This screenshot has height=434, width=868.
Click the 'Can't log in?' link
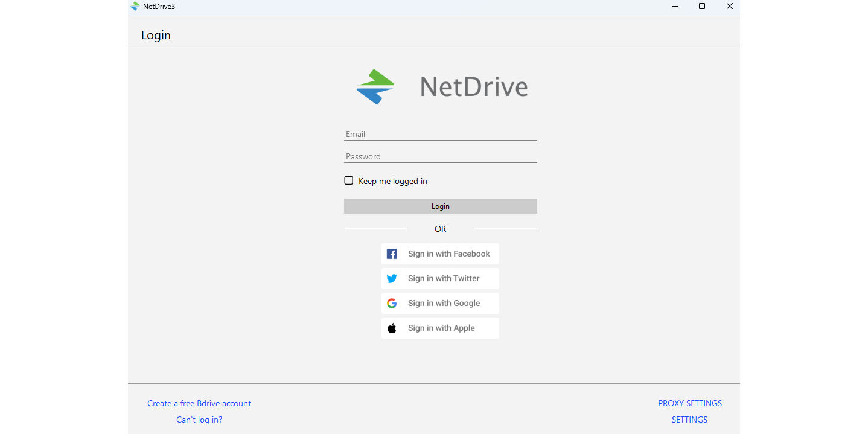(199, 420)
